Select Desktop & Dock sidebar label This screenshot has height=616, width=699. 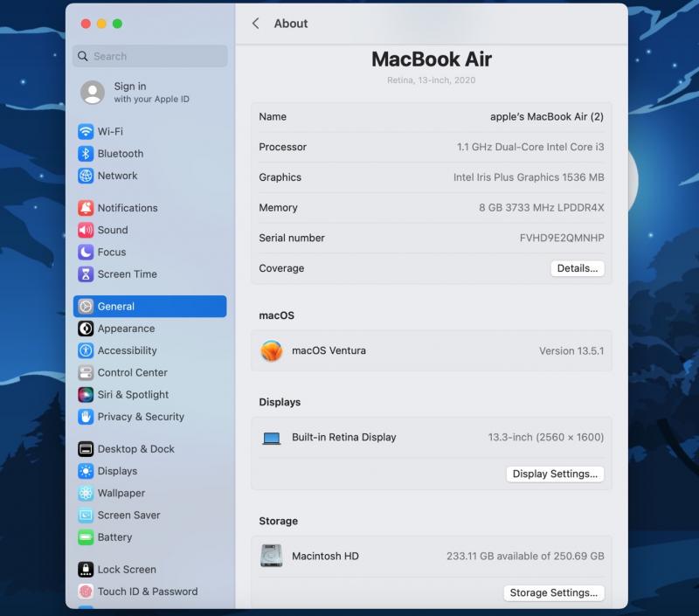tap(136, 449)
